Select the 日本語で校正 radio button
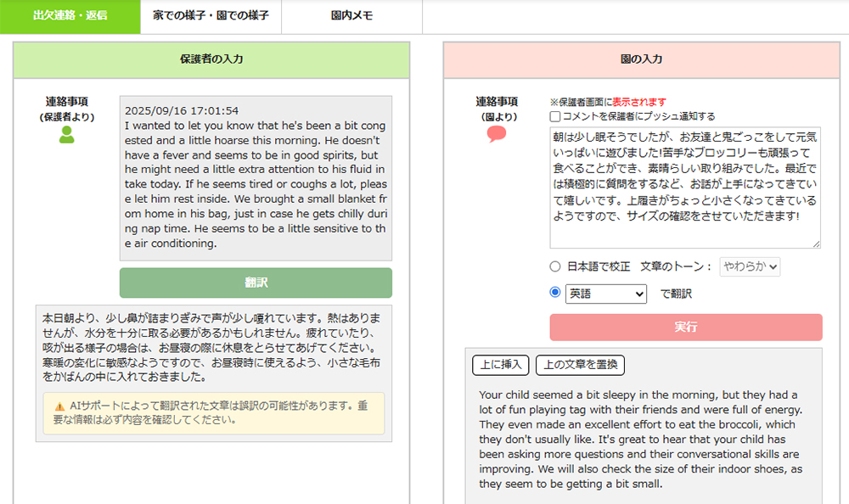Viewport: 849px width, 504px height. [x=555, y=266]
